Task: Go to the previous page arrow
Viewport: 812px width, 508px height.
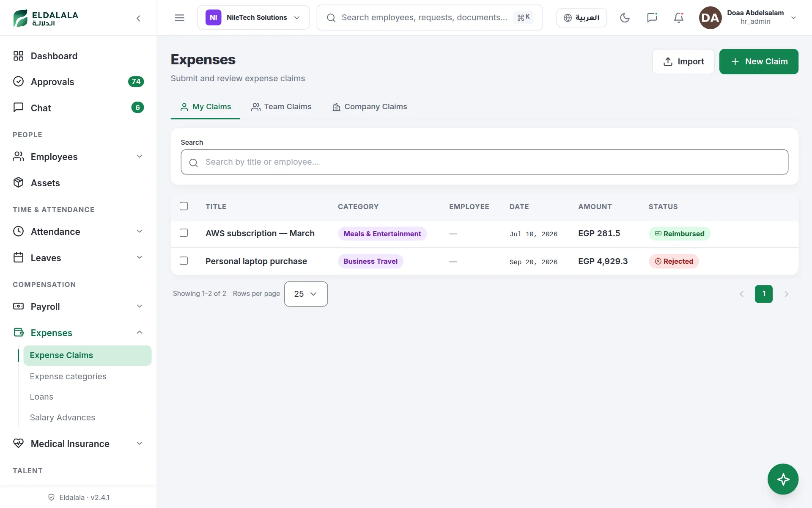Action: pos(741,294)
